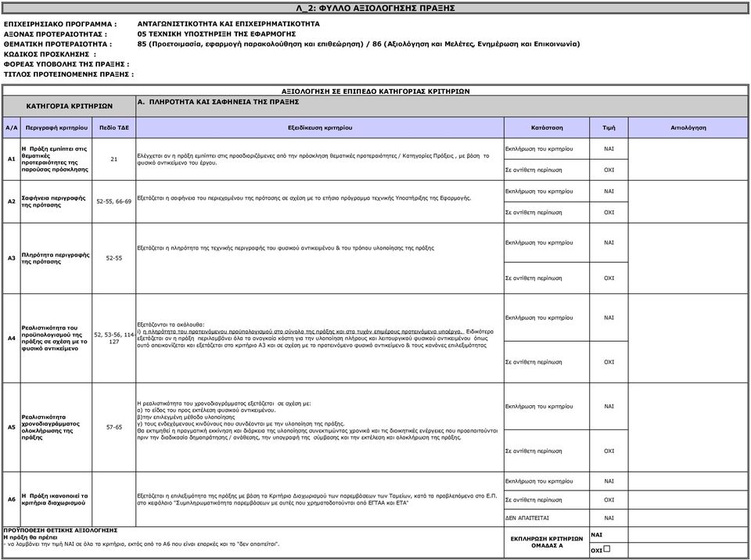The height and width of the screenshot is (560, 751).
Task: Select the line starting '85 (Προετοιμασία, εφαρμογή'
Action: pyautogui.click(x=358, y=44)
